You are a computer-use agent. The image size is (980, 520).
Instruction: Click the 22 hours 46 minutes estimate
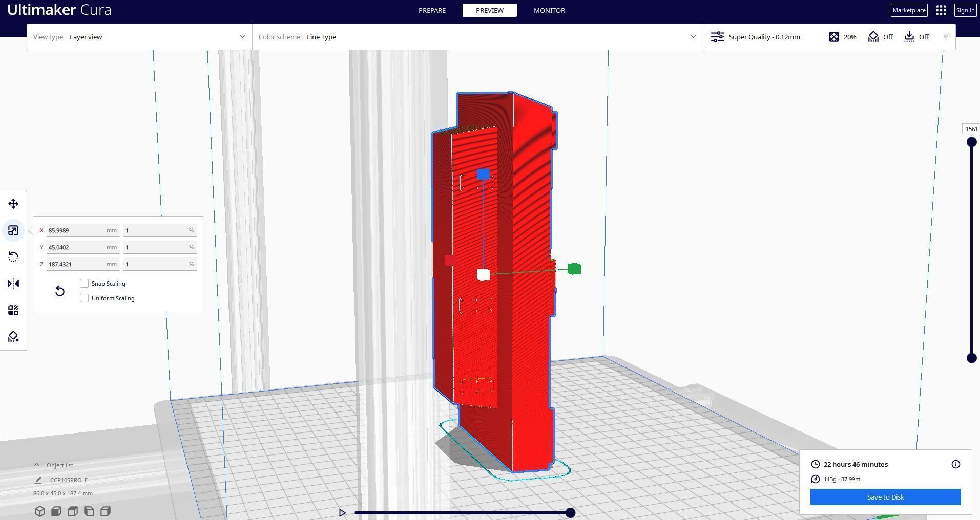856,464
